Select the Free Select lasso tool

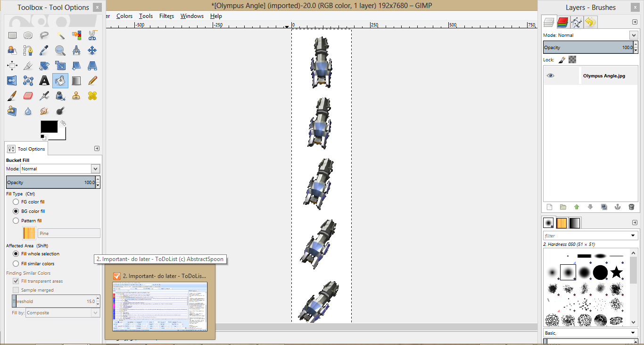(44, 35)
